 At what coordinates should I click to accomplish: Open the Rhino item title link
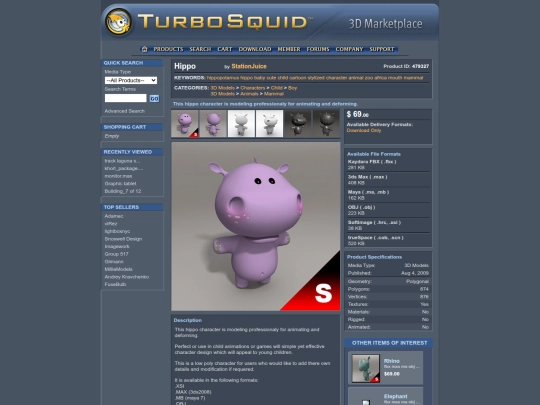[392, 361]
